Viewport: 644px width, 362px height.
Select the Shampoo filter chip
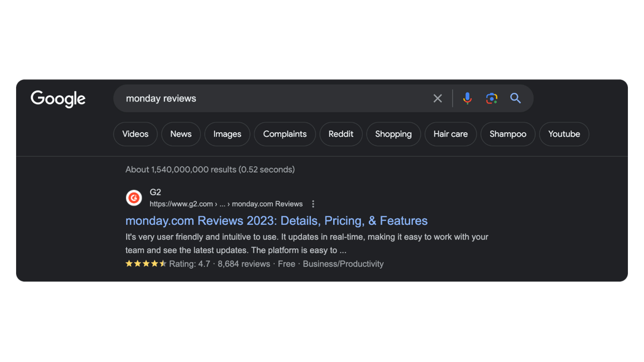click(508, 134)
